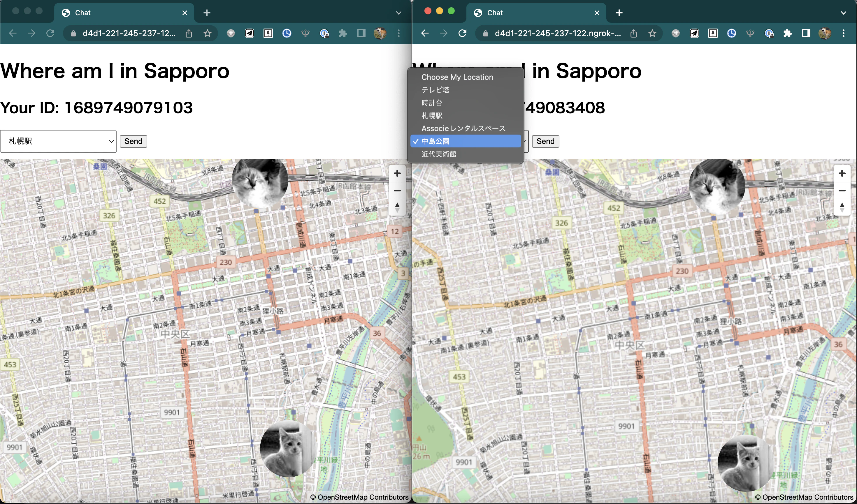Open profile avatar in right browser window
Screen dimensions: 857x504
click(824, 33)
